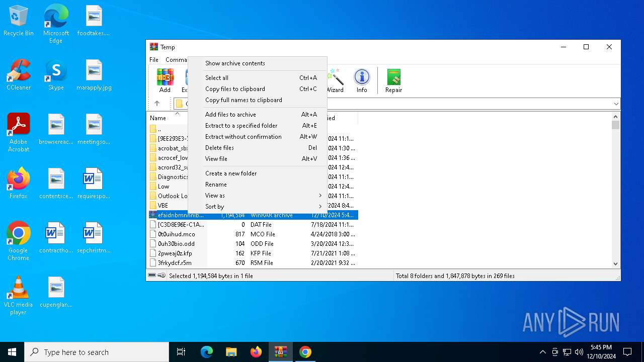Select the 0uh30bio.odd file row
Image resolution: width=644 pixels, height=362 pixels.
coord(253,244)
